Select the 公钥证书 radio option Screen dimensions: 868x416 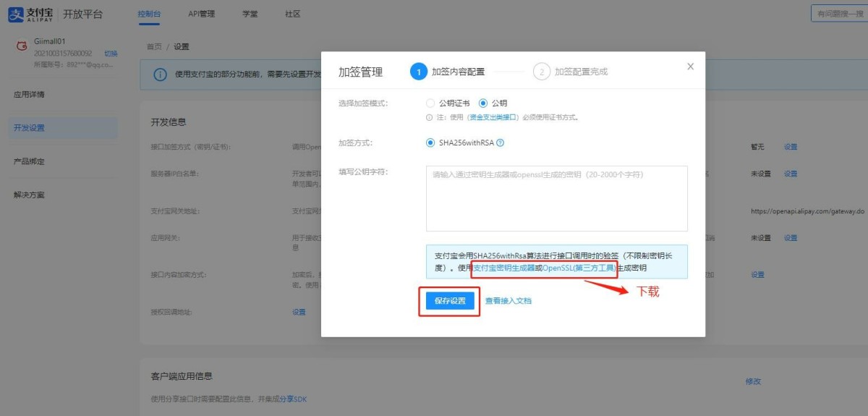(430, 103)
